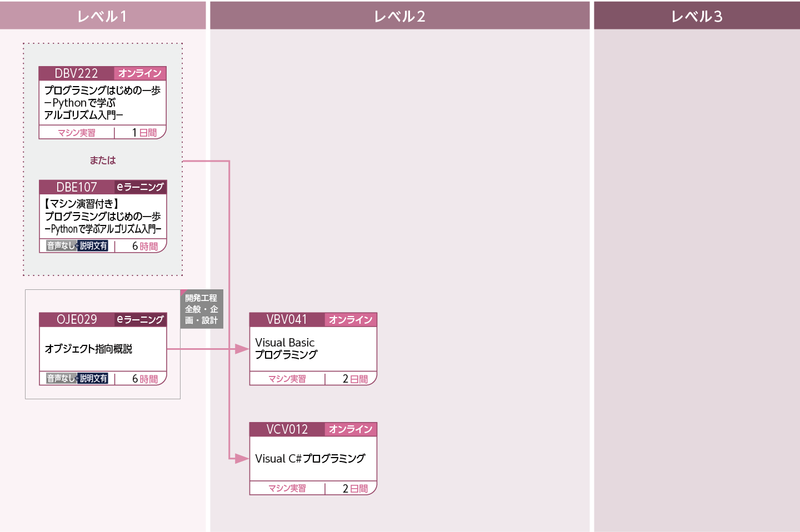Click the eラーニング badge on DBE107

pyautogui.click(x=139, y=187)
